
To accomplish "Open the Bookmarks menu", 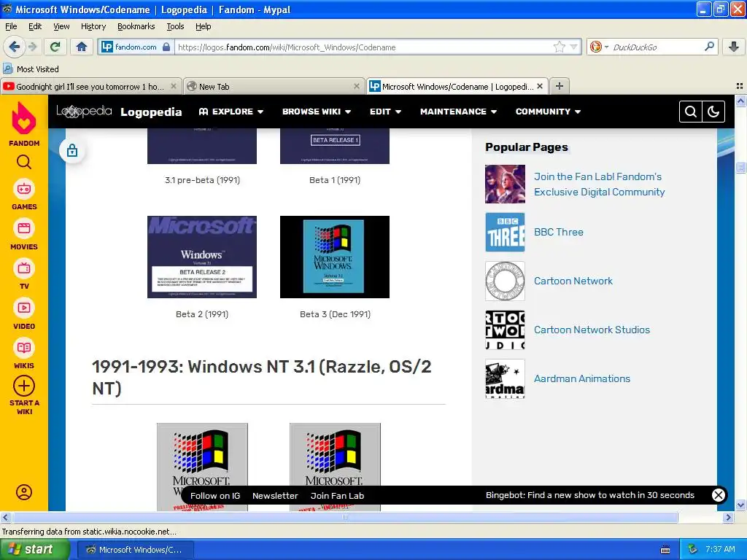I will coord(136,26).
